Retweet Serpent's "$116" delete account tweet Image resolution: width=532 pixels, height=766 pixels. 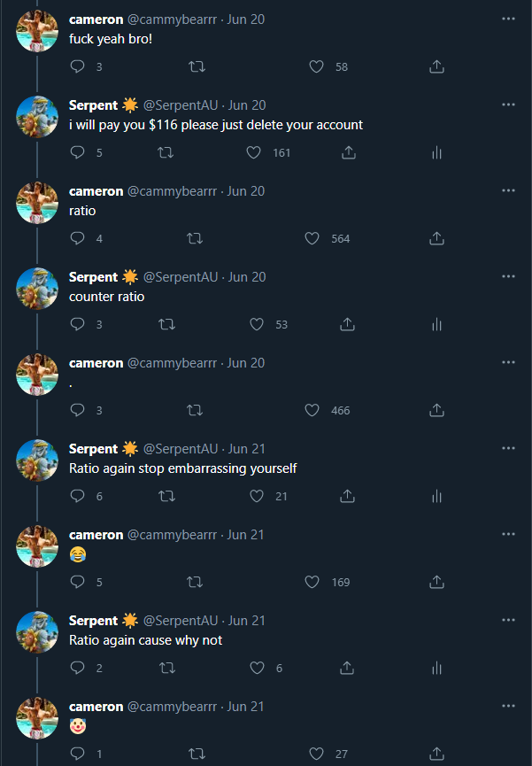pyautogui.click(x=165, y=152)
